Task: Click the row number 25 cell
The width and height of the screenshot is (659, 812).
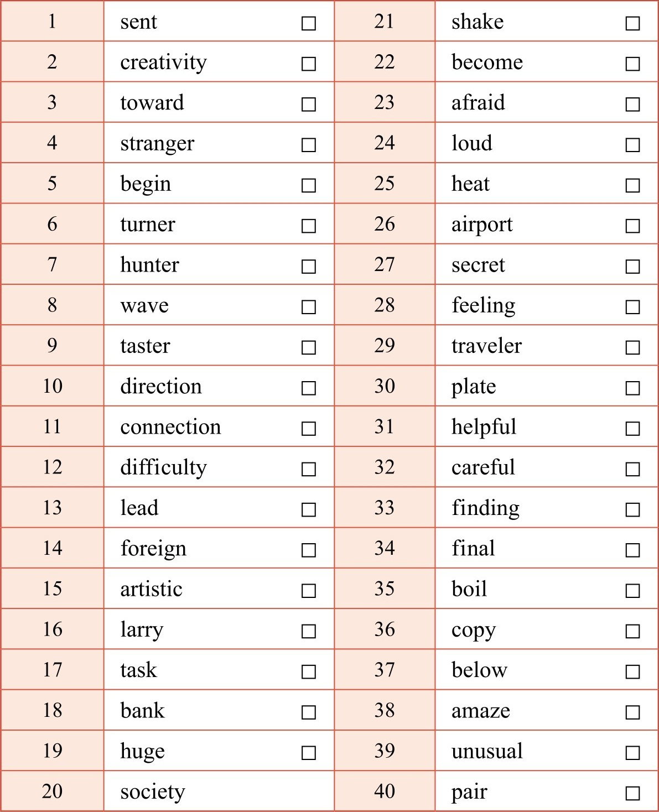Action: [384, 183]
